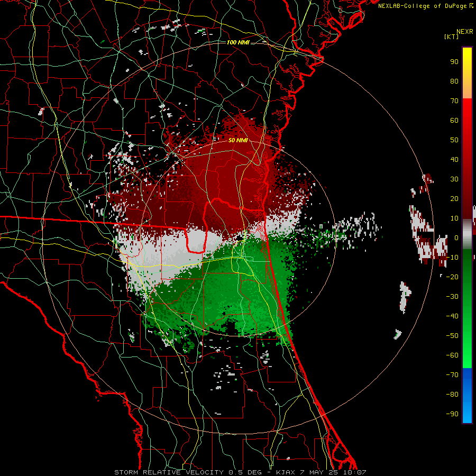This screenshot has height=476, width=476.
Task: Click the 60 value on the velocity scale
Action: tap(454, 120)
